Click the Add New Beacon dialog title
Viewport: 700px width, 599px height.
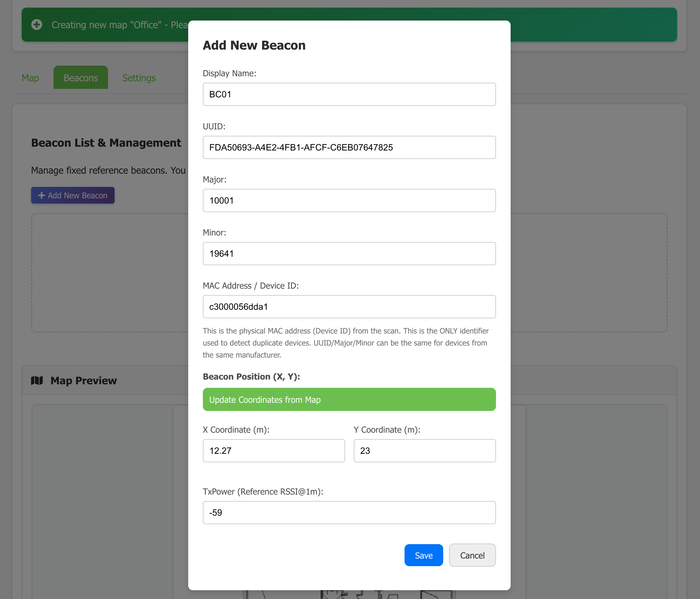pos(254,45)
